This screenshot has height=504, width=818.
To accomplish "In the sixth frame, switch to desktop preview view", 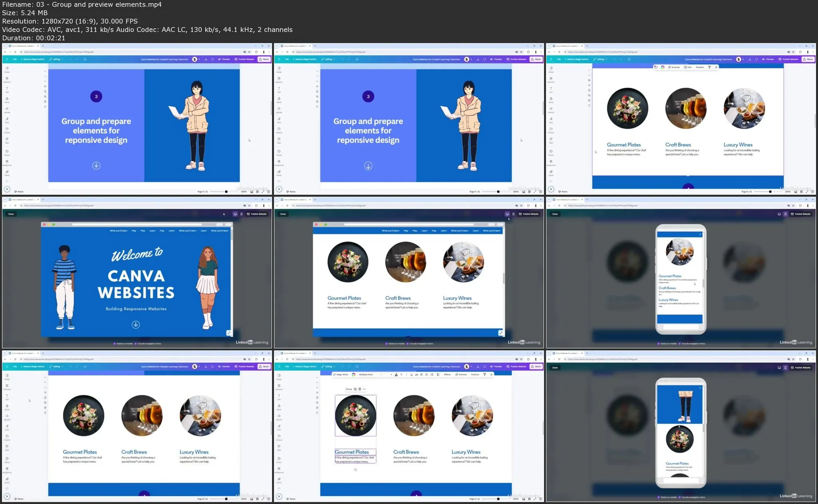I will [x=779, y=214].
